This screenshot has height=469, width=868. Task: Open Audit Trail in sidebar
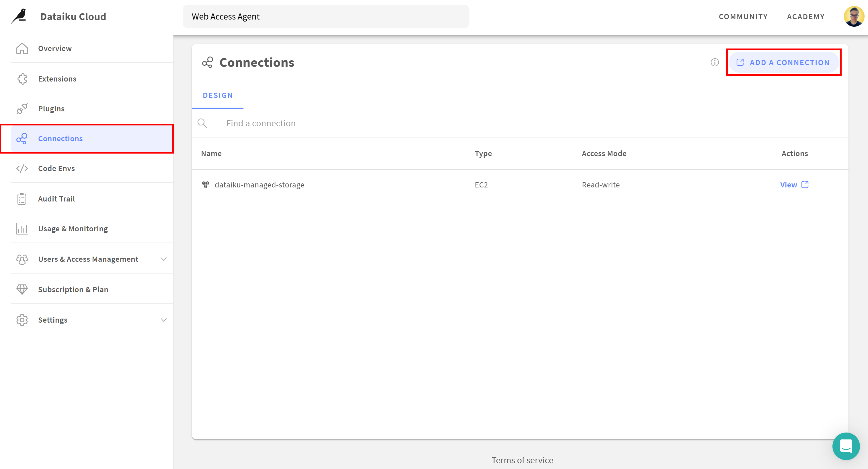coord(92,199)
